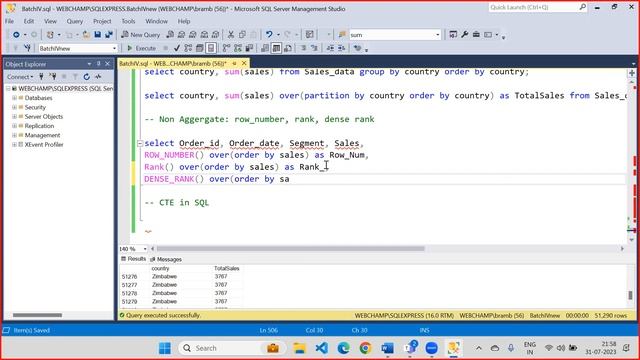Toggle Include Live Query Statistics
The width and height of the screenshot is (640, 360).
(238, 48)
